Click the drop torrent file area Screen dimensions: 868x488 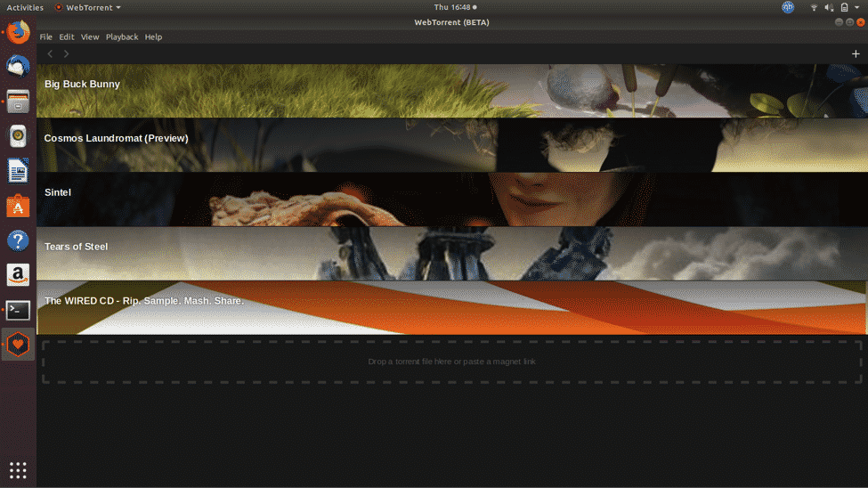(x=451, y=362)
